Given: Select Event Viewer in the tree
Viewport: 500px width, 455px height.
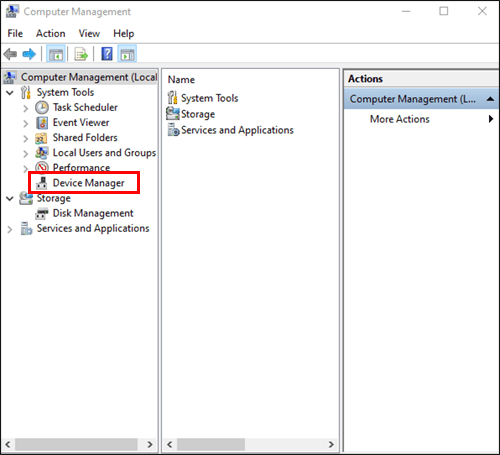Looking at the screenshot, I should (x=81, y=123).
